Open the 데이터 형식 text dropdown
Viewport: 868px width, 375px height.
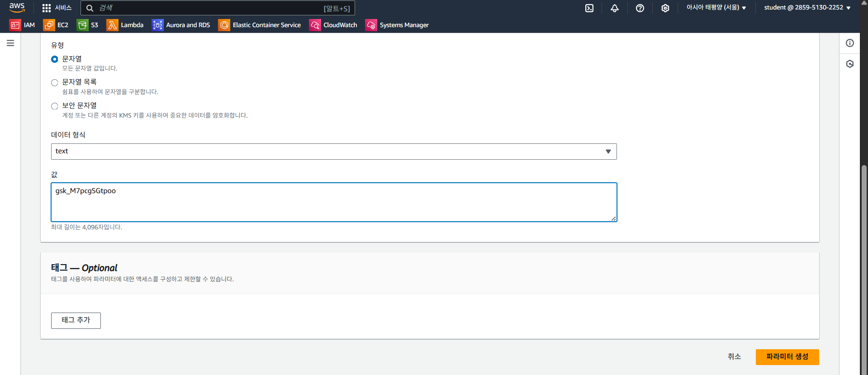click(x=334, y=152)
